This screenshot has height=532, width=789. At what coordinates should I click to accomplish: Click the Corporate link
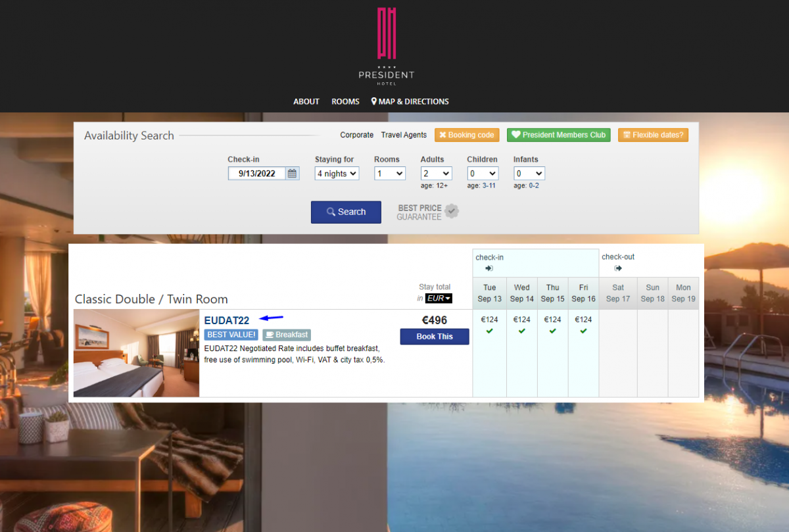(357, 135)
